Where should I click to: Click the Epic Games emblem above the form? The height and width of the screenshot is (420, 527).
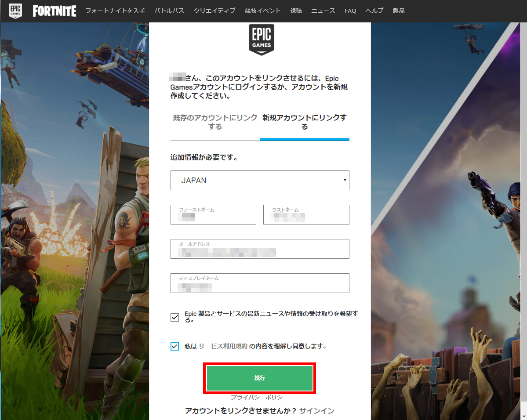[262, 40]
